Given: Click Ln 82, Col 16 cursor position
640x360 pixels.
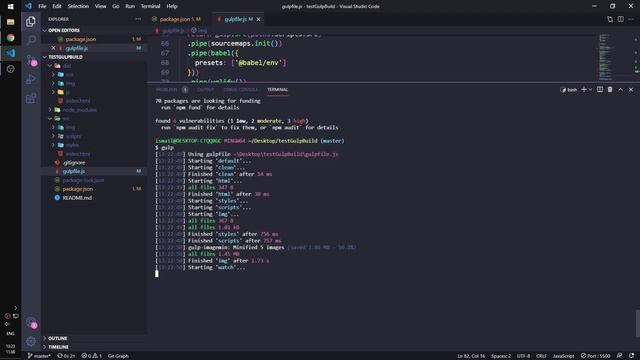Looking at the screenshot, I should [471, 356].
